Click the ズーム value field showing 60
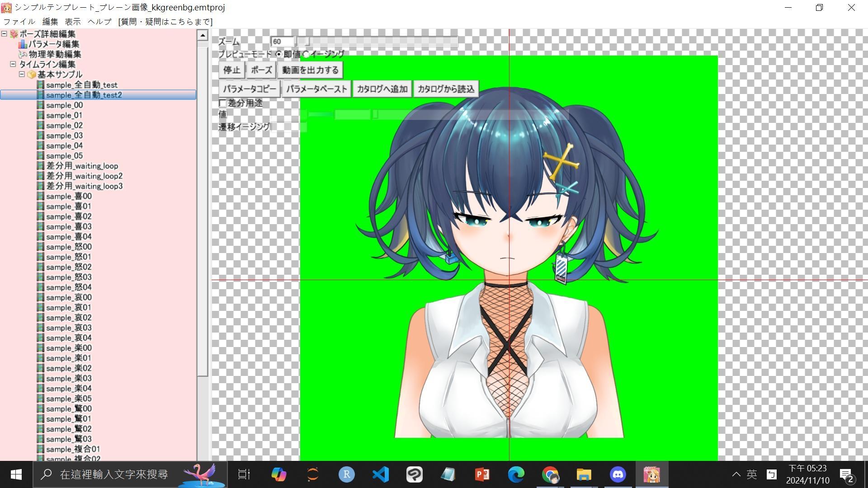868x488 pixels. (282, 42)
